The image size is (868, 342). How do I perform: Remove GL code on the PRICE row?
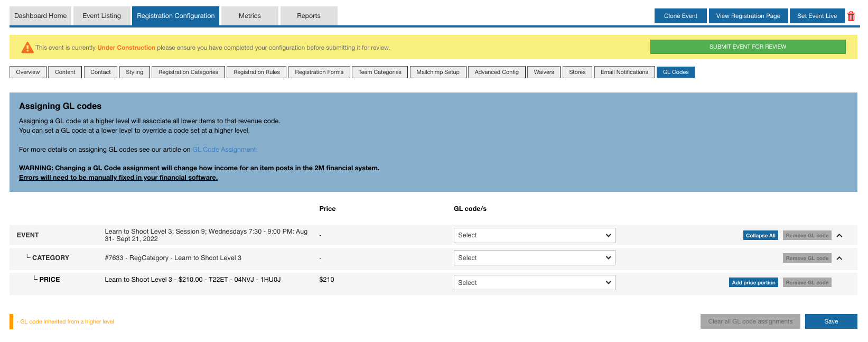tap(807, 283)
